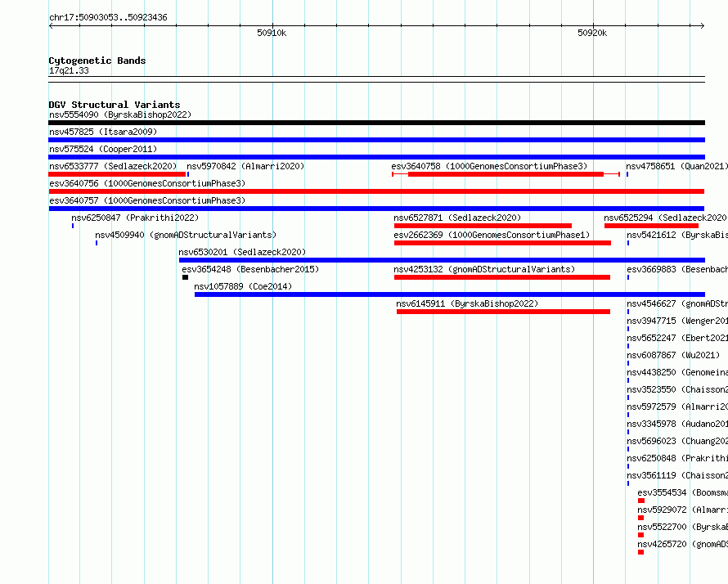This screenshot has height=584, width=728.
Task: Click nsv5972579 (Almarri) label
Action: [677, 407]
